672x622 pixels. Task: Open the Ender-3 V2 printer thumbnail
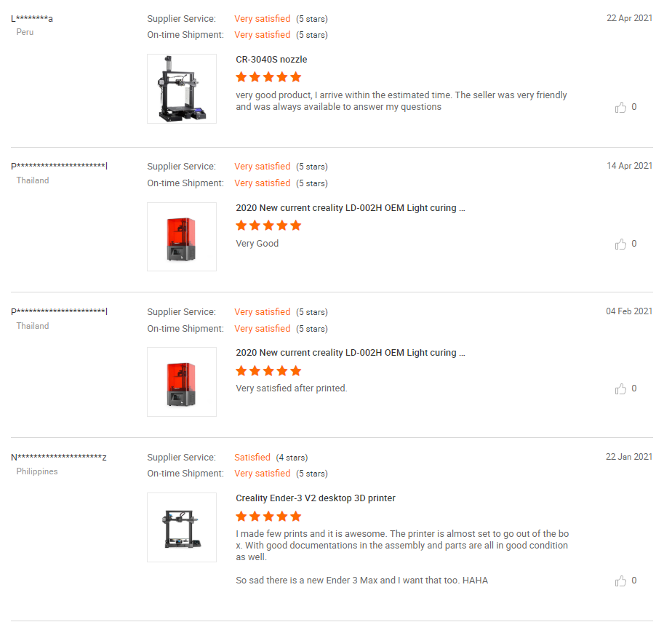pyautogui.click(x=182, y=527)
